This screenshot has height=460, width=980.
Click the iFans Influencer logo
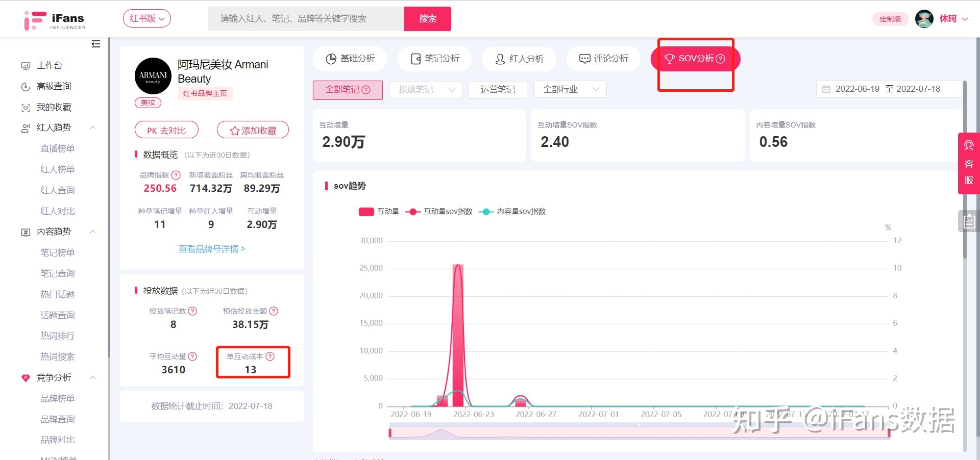55,20
